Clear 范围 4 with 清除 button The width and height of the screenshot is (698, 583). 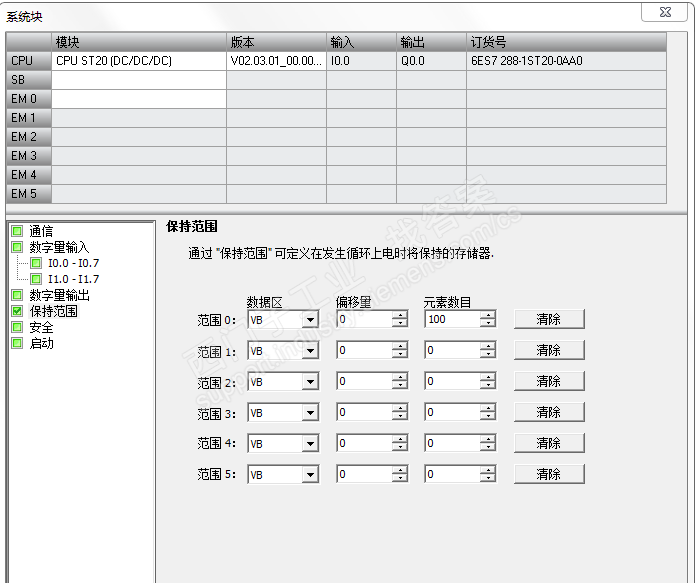549,443
